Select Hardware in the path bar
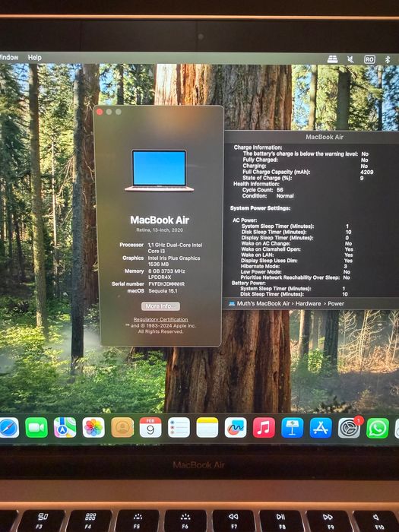The width and height of the screenshot is (399, 532). tap(308, 303)
